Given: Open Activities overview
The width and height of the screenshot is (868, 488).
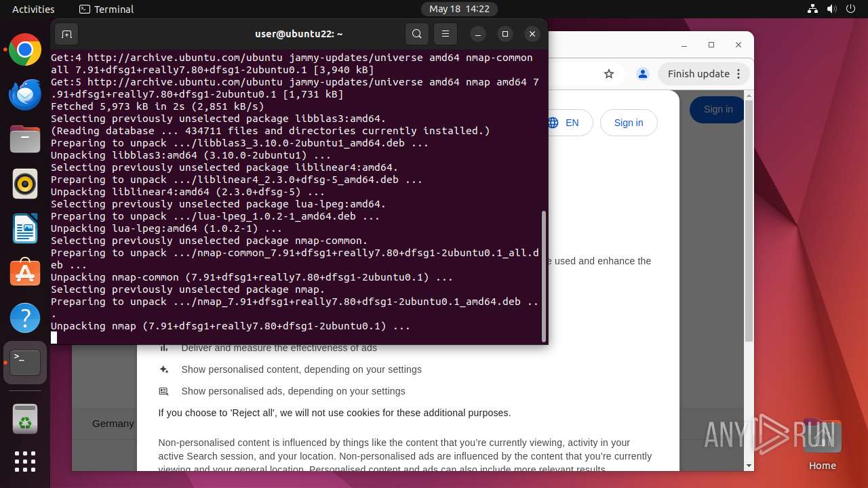Looking at the screenshot, I should point(33,9).
